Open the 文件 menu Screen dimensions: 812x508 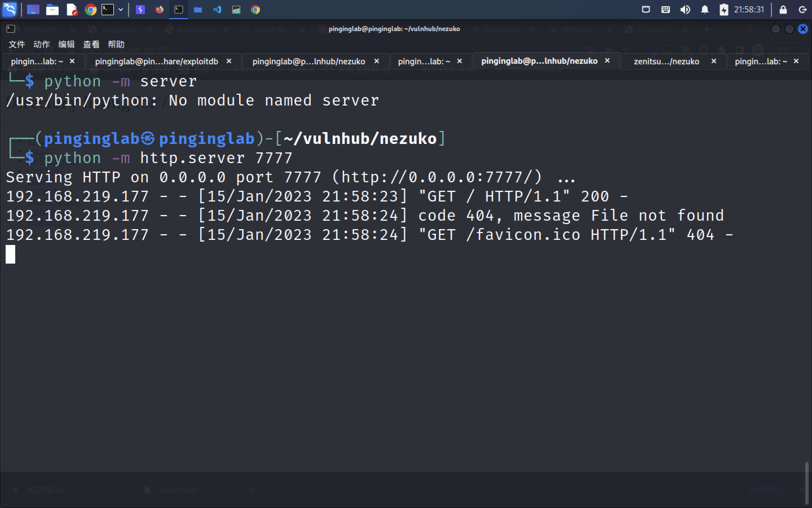click(x=17, y=44)
